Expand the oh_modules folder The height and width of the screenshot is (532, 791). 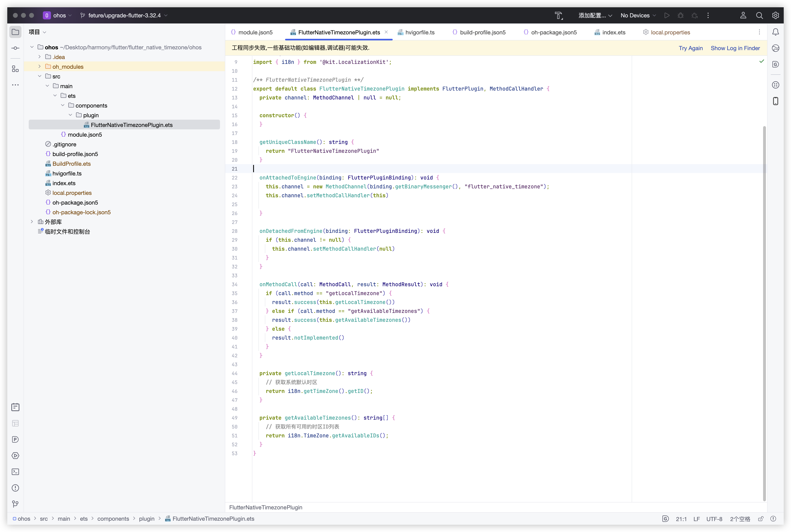(x=40, y=66)
